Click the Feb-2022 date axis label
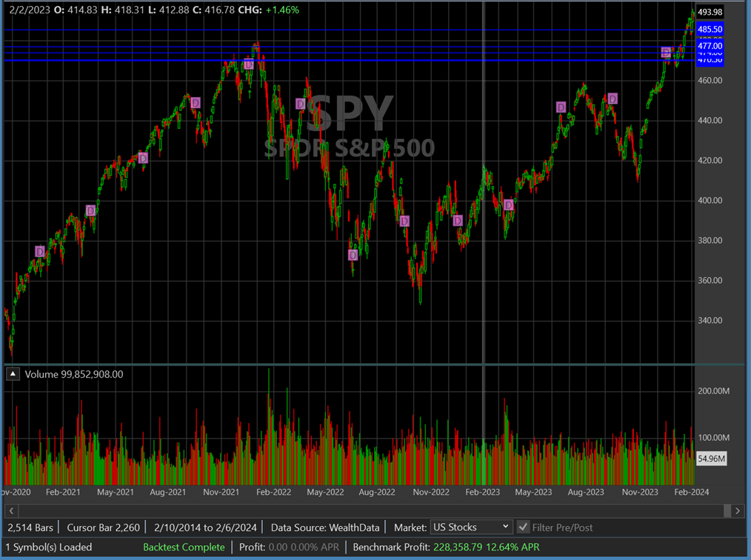Image resolution: width=751 pixels, height=560 pixels. click(273, 492)
